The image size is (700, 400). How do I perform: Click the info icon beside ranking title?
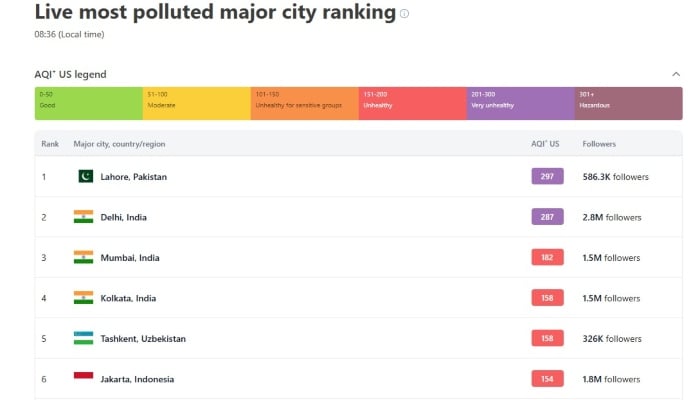click(404, 14)
